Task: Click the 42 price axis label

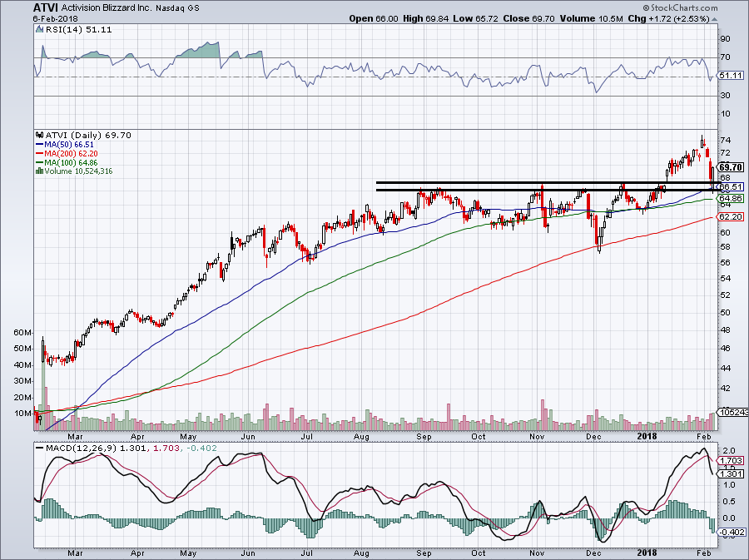Action: point(725,389)
